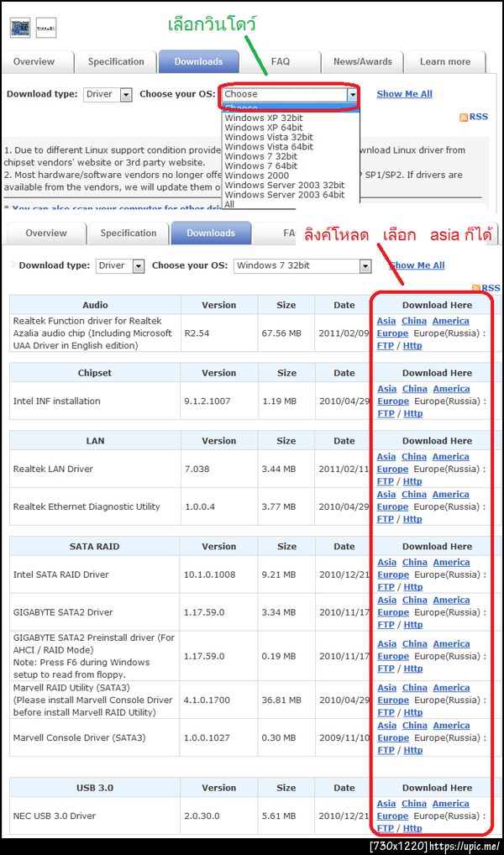Screen dimensions: 504x855
Task: Click Http link for GIGABYTE SATA2 Driver
Action: [x=412, y=625]
